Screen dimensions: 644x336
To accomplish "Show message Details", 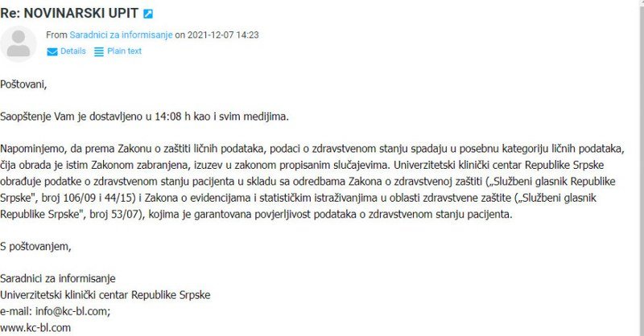I will click(72, 51).
